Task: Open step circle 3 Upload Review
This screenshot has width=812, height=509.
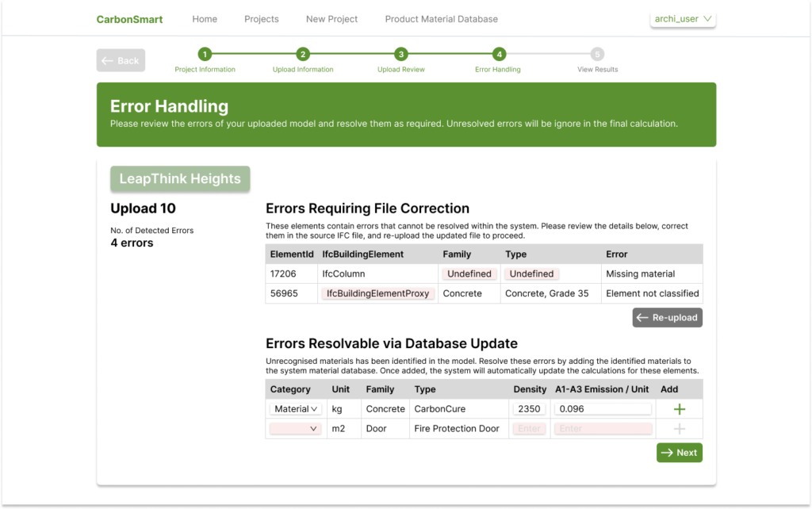Action: coord(400,55)
